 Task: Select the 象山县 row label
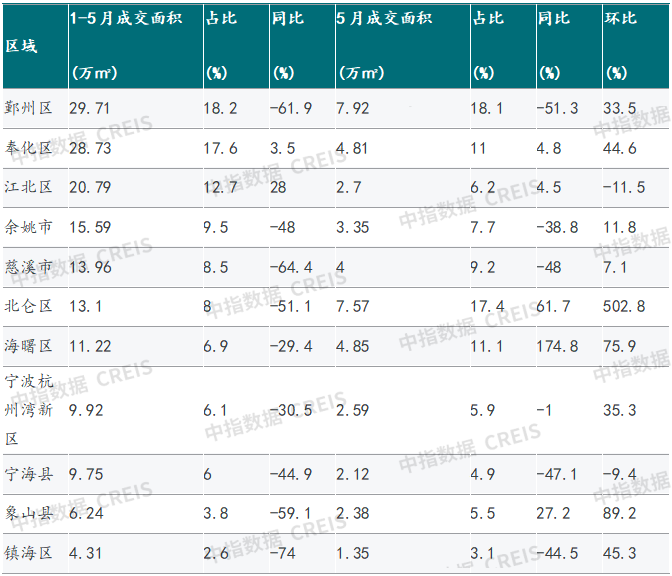click(28, 513)
